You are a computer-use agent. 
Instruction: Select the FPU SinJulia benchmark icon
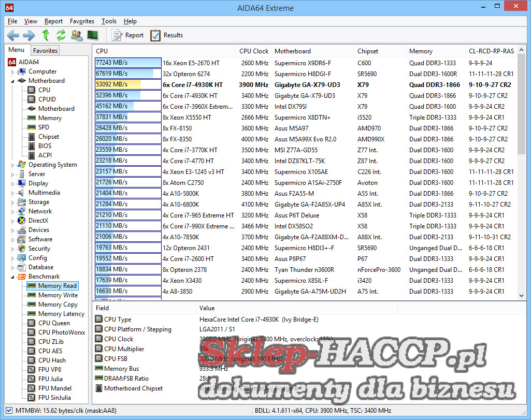(x=31, y=398)
